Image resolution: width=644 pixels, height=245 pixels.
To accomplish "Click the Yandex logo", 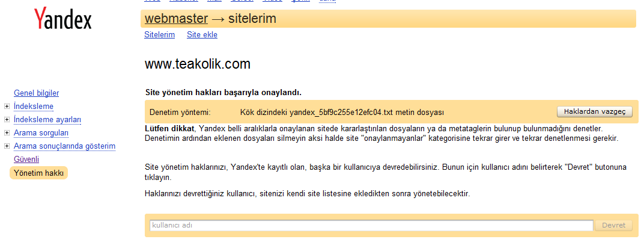I will [63, 19].
